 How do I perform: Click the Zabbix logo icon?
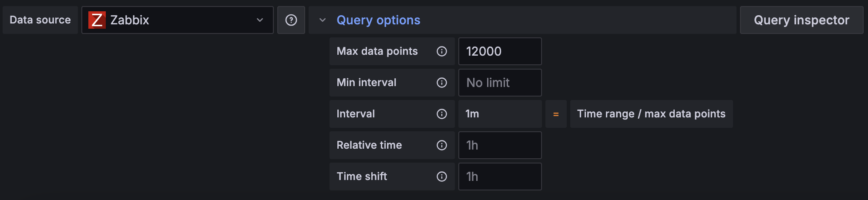[x=97, y=20]
